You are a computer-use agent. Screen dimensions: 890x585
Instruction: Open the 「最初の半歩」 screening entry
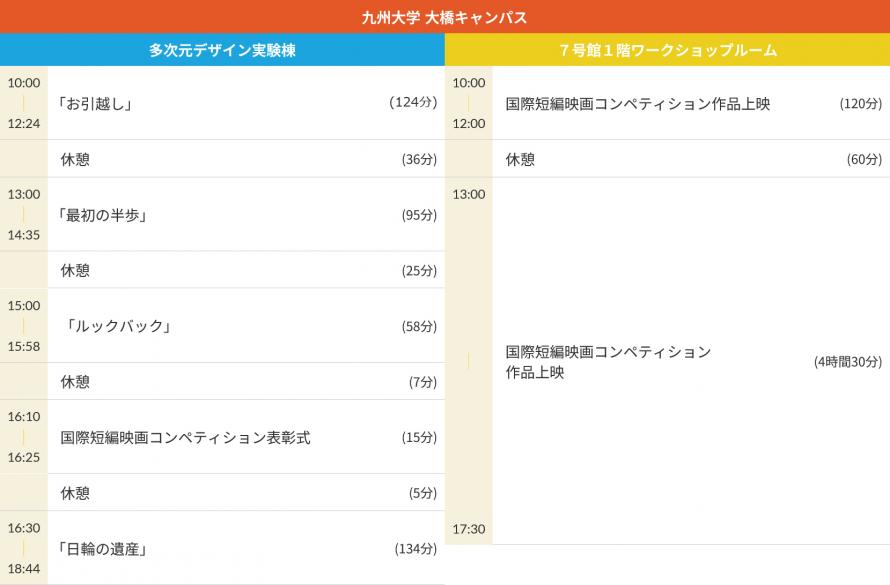pos(104,215)
